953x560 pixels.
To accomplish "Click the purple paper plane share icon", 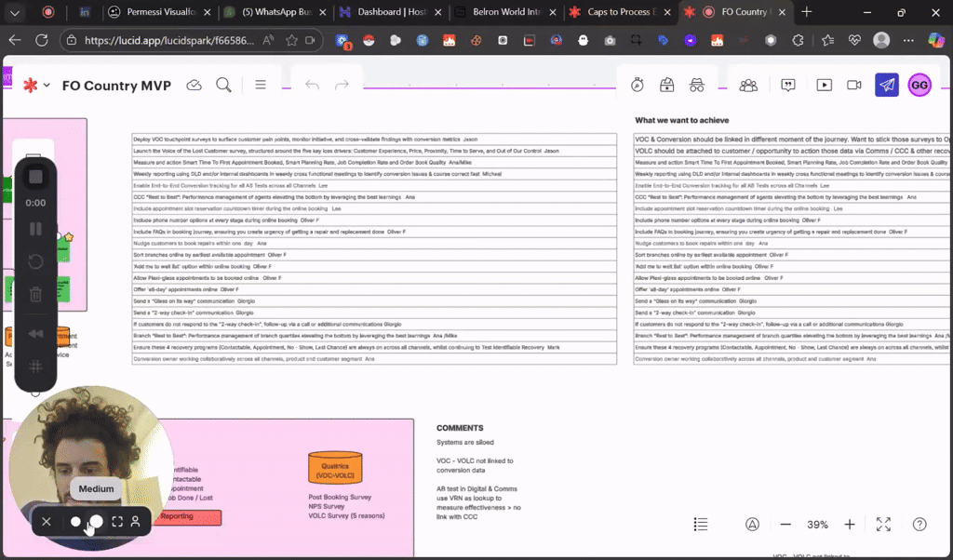I will coord(886,85).
